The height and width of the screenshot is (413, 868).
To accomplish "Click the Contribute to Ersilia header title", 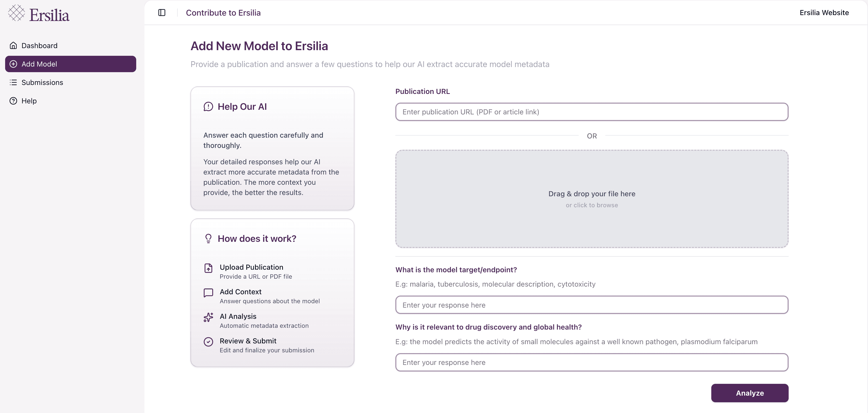I will pos(223,13).
